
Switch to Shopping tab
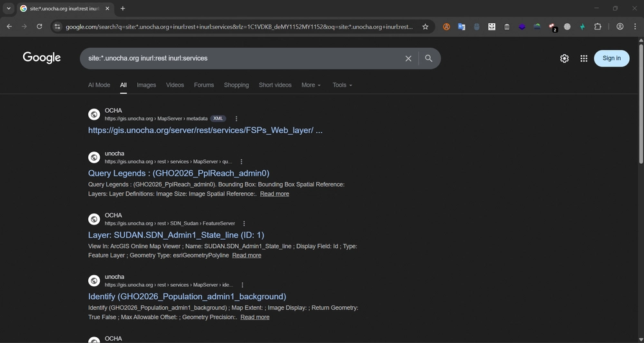tap(236, 84)
